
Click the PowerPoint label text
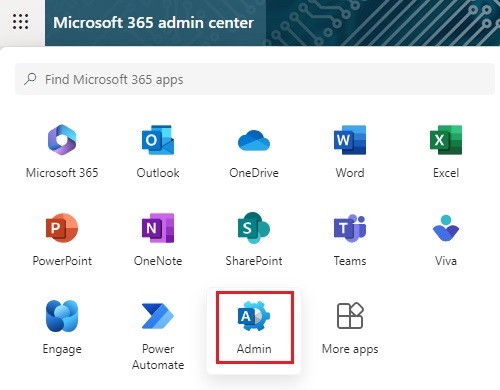(x=62, y=261)
